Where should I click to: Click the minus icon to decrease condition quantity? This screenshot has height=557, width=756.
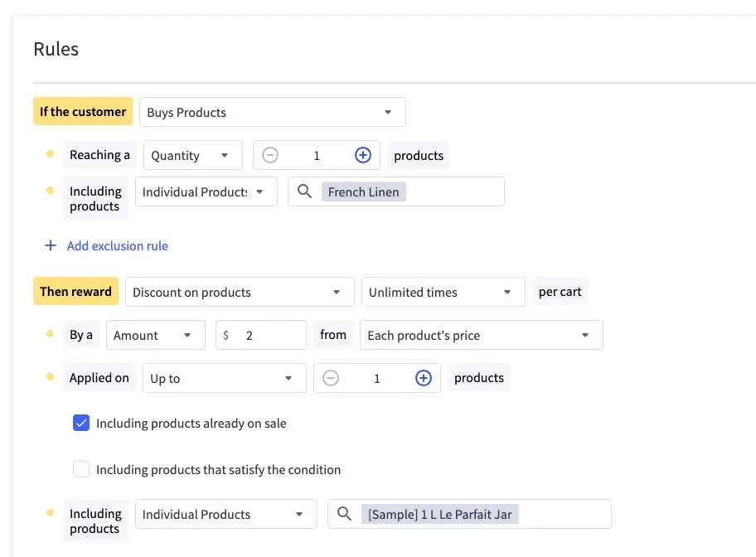tap(270, 155)
